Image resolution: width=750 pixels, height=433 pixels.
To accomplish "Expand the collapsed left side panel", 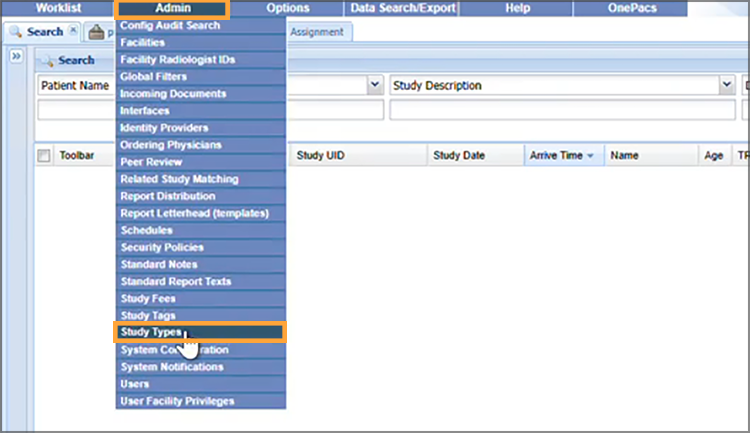I will coord(17,57).
